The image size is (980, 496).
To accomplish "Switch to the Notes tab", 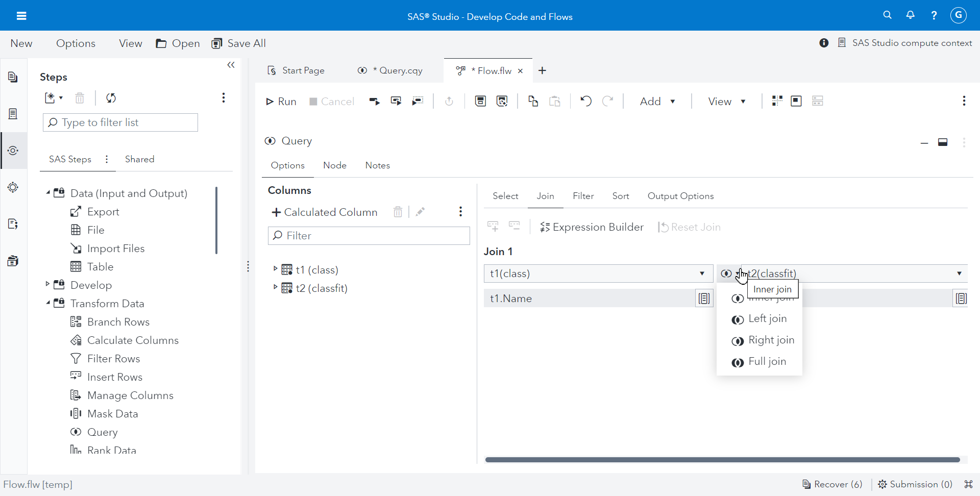I will 377,165.
